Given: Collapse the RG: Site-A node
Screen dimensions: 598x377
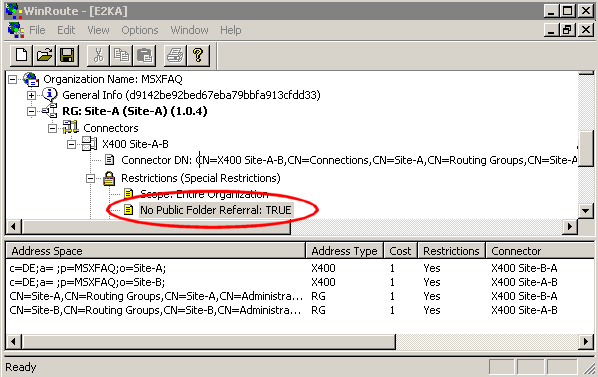Looking at the screenshot, I should [x=32, y=111].
